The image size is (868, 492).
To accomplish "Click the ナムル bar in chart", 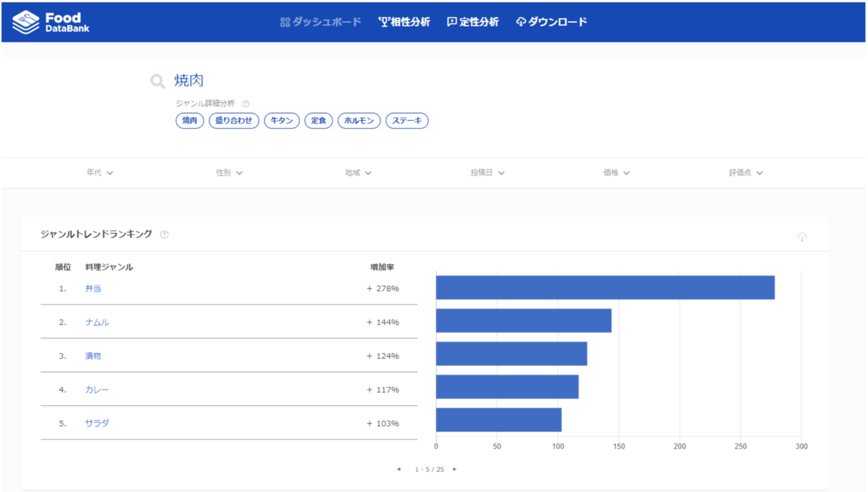I will coord(524,321).
